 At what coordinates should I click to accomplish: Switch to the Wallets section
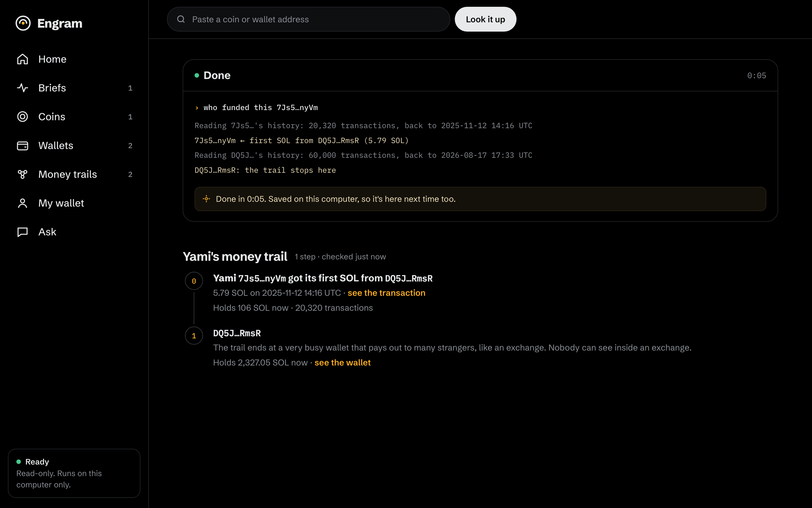point(74,145)
